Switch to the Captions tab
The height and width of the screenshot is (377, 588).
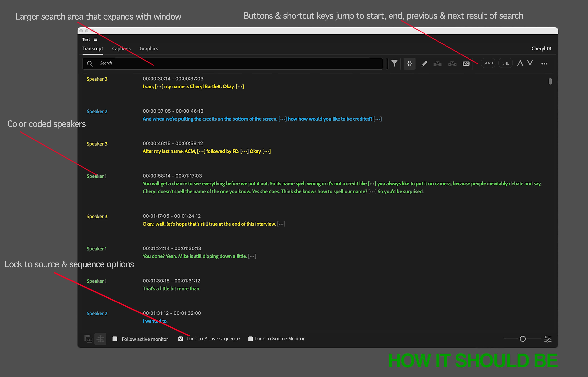click(121, 48)
